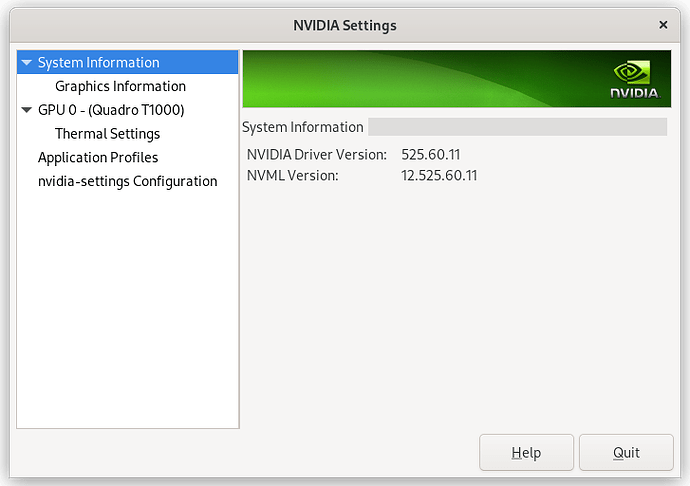Click the NVML value 12.525.60.11
The height and width of the screenshot is (486, 690).
(x=439, y=176)
